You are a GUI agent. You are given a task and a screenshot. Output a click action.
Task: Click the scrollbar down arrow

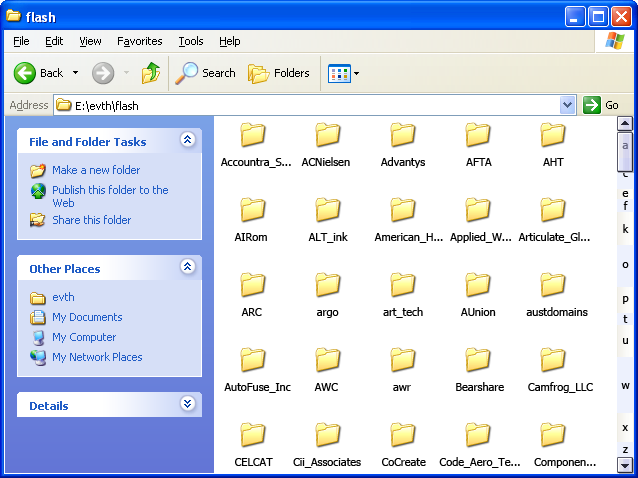pyautogui.click(x=625, y=464)
